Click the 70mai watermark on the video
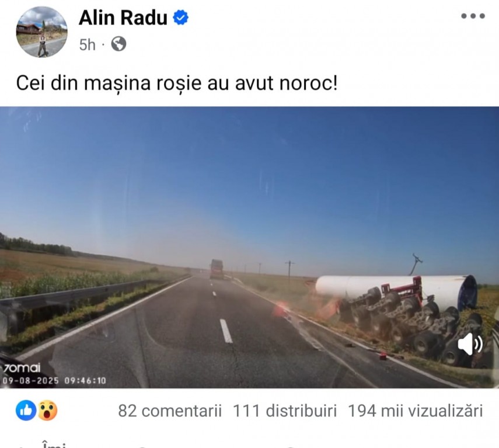The image size is (499, 448). pyautogui.click(x=22, y=368)
